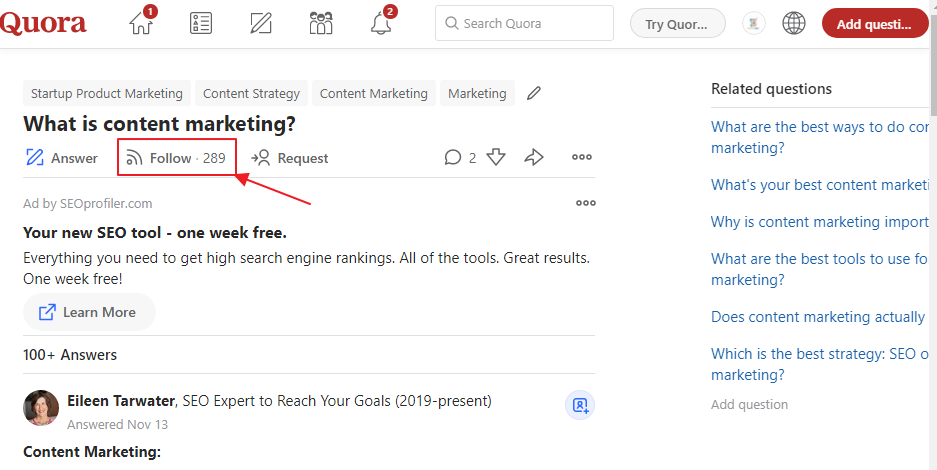The image size is (937, 470).
Task: Open the Spaces people icon
Action: (321, 23)
